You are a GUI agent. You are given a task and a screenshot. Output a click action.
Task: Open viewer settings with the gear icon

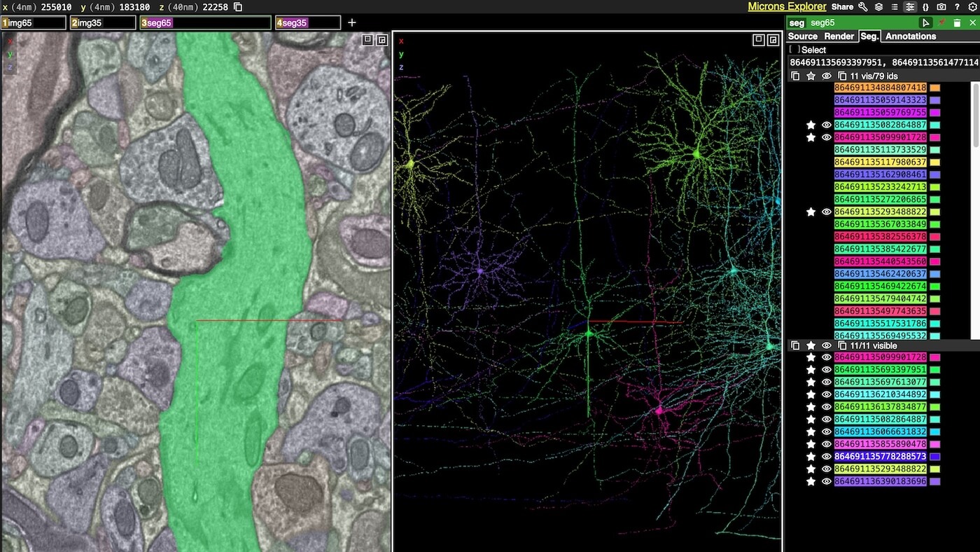coord(973,7)
